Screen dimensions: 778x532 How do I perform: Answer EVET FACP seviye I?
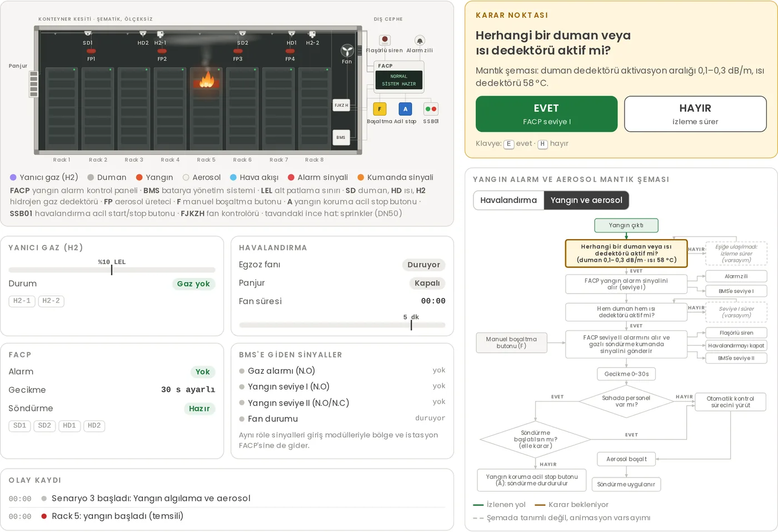(546, 114)
